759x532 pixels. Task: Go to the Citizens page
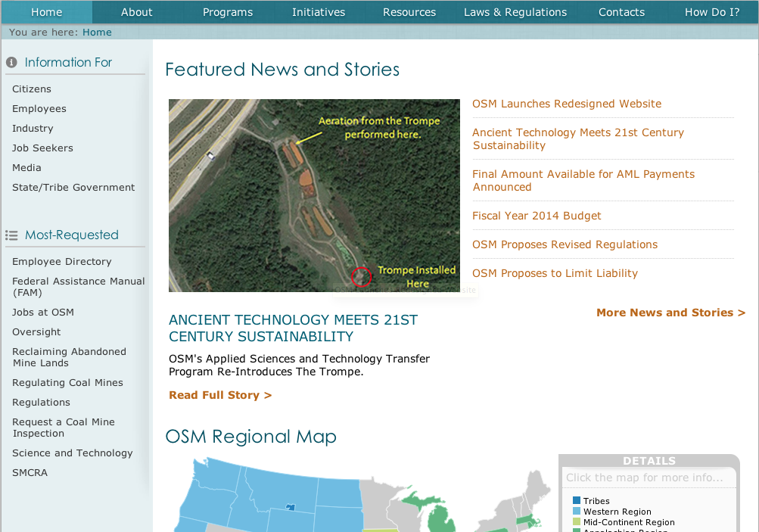pos(32,89)
